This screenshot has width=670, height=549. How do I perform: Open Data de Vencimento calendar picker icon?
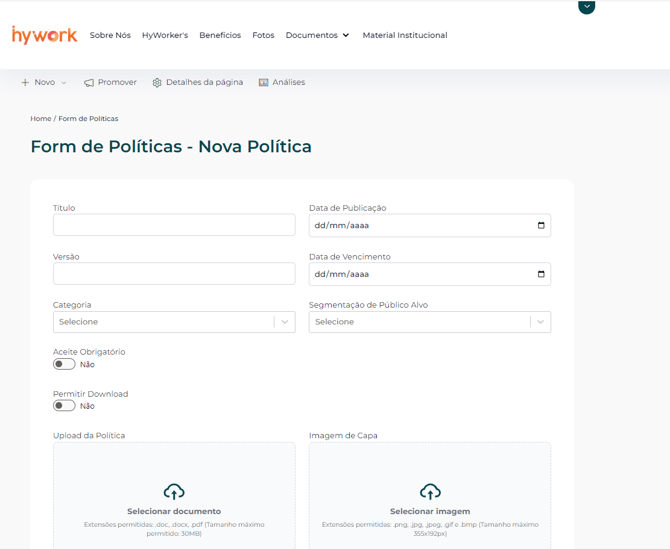[x=541, y=274]
